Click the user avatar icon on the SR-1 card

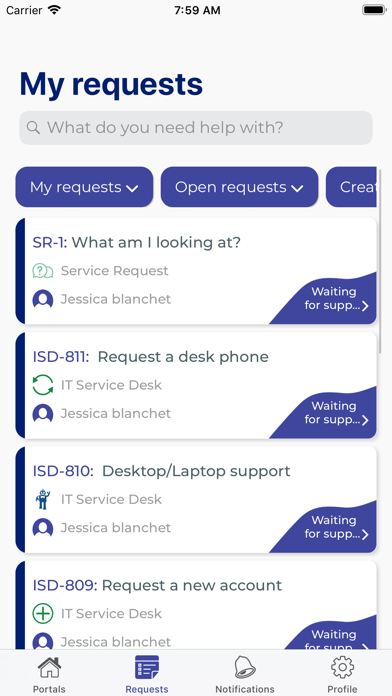point(43,299)
